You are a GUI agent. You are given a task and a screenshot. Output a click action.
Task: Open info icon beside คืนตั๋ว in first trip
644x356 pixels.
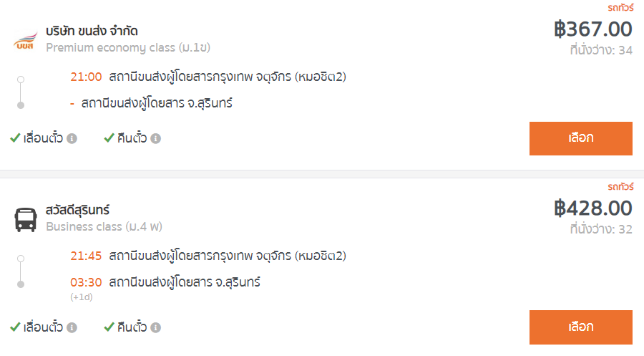coord(156,138)
